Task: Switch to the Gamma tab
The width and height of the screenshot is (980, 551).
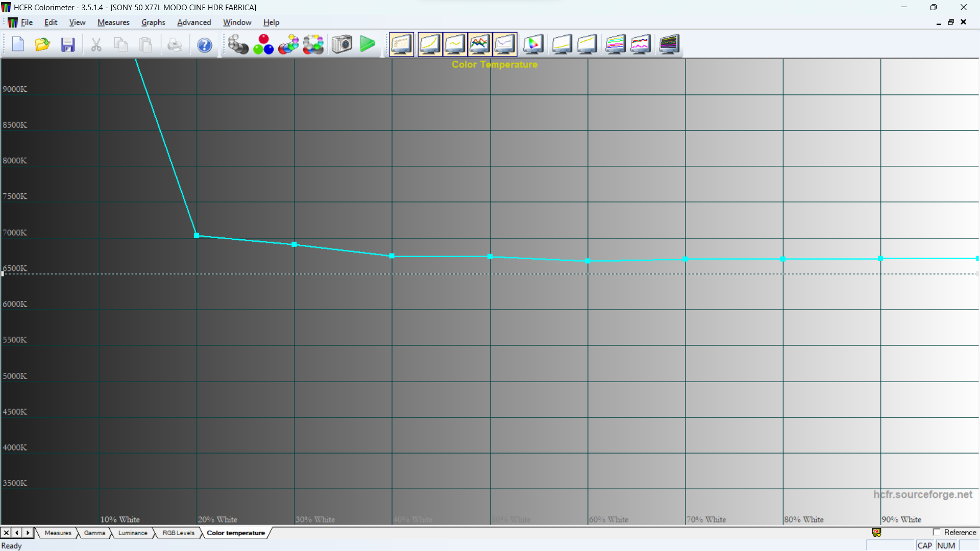Action: 94,533
